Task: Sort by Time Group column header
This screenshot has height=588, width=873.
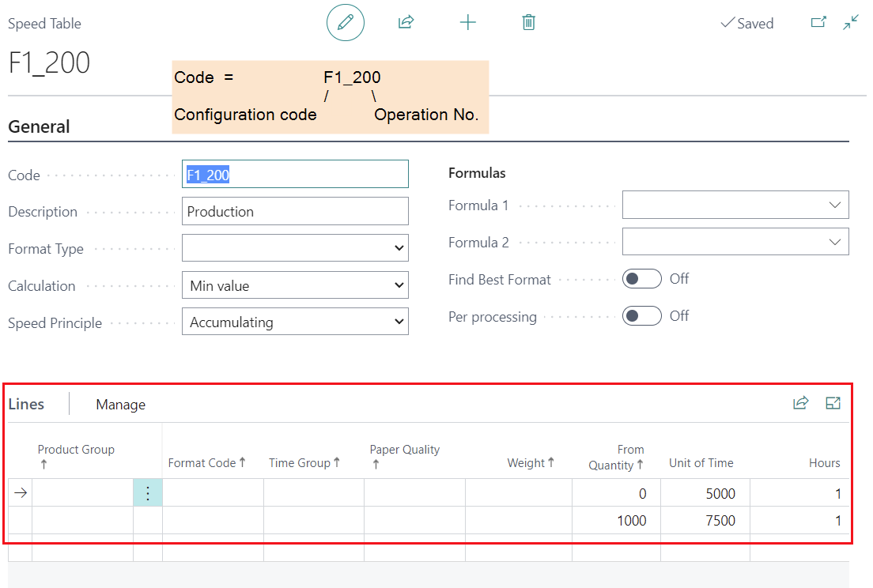Action: click(x=304, y=463)
